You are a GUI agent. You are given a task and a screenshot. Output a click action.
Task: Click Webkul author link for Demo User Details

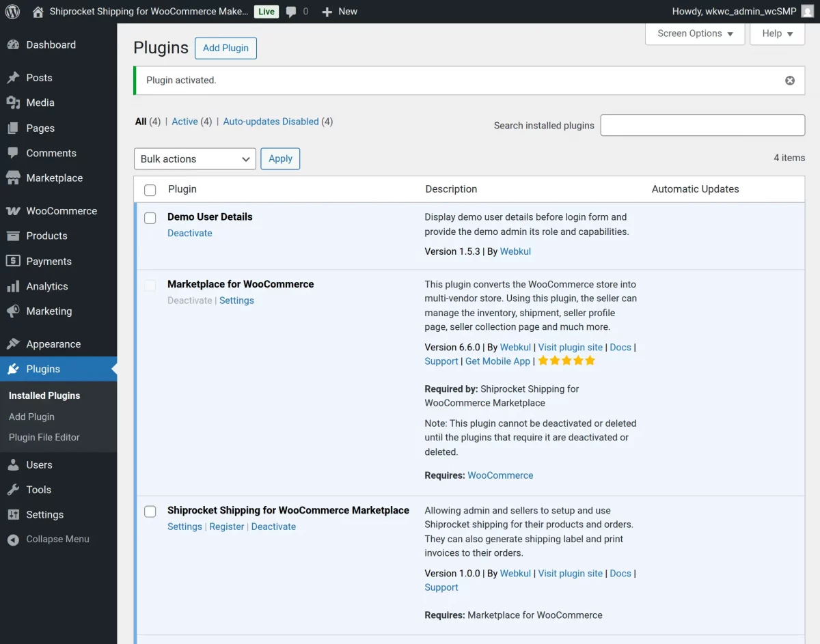[515, 251]
